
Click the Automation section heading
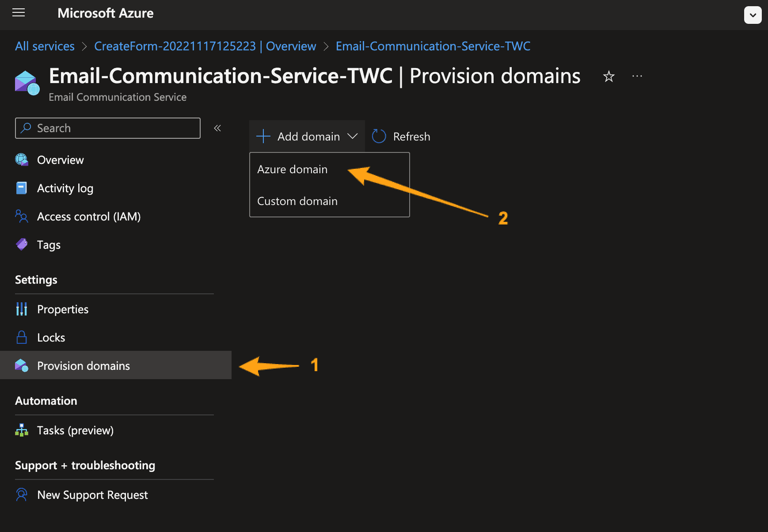(46, 401)
